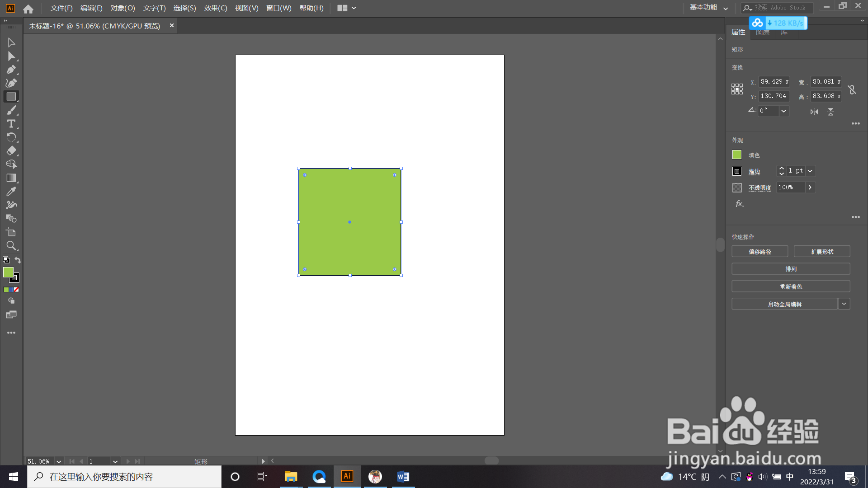Screen dimensions: 868x488
Task: Open Windows Start menu
Action: pos(14,477)
